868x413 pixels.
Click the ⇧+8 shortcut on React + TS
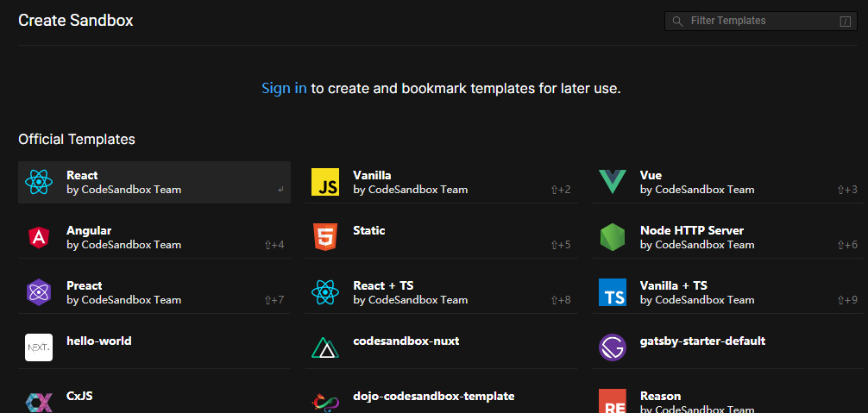(561, 300)
